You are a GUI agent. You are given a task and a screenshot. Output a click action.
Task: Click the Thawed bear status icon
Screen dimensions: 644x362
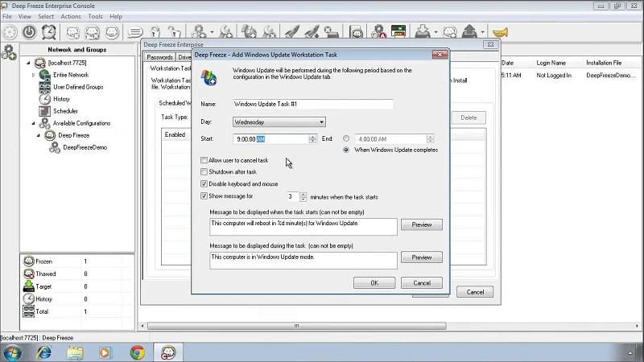click(29, 274)
